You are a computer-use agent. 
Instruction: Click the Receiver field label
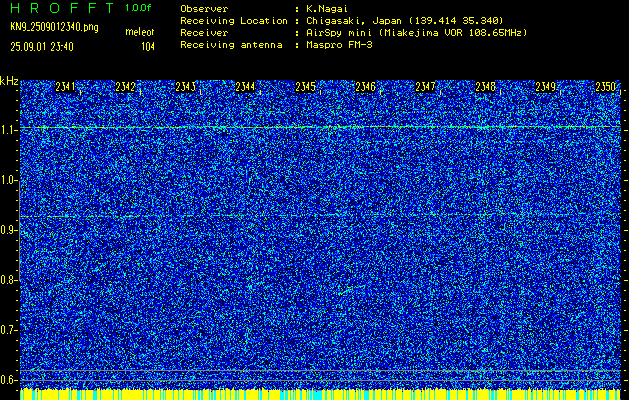pos(204,32)
